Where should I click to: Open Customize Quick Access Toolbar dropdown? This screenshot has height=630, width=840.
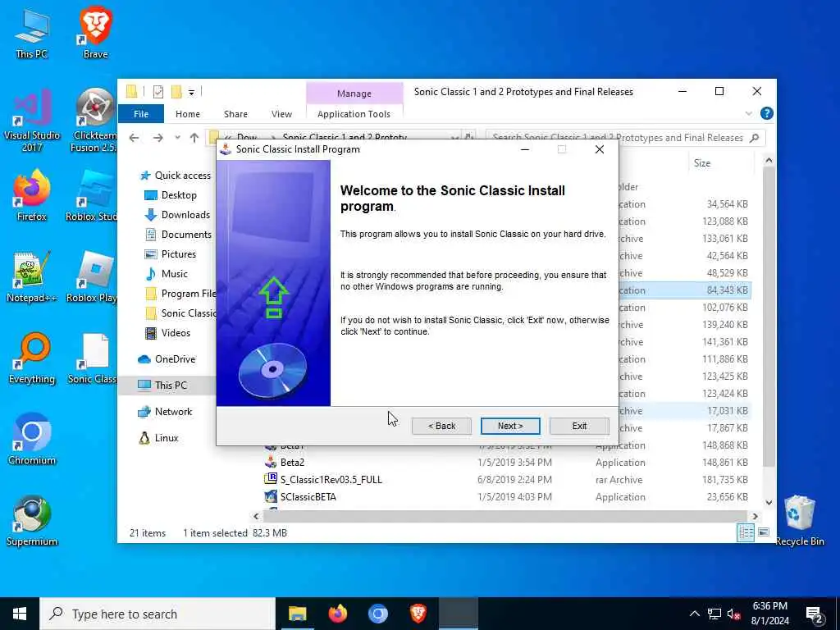click(x=191, y=93)
